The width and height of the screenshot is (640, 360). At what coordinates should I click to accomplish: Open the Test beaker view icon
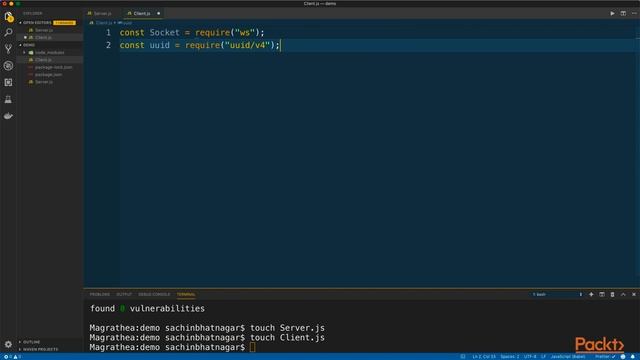pyautogui.click(x=8, y=99)
